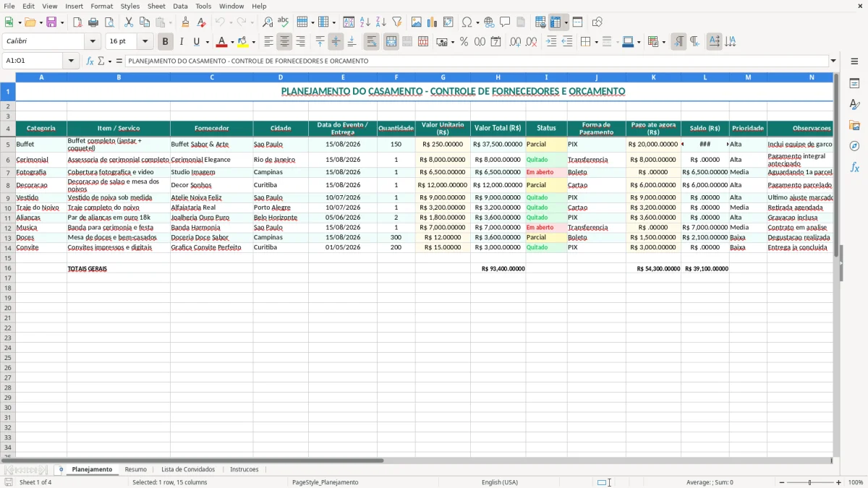868x488 pixels.
Task: Click the AutoFilter funnel icon
Action: tap(397, 22)
